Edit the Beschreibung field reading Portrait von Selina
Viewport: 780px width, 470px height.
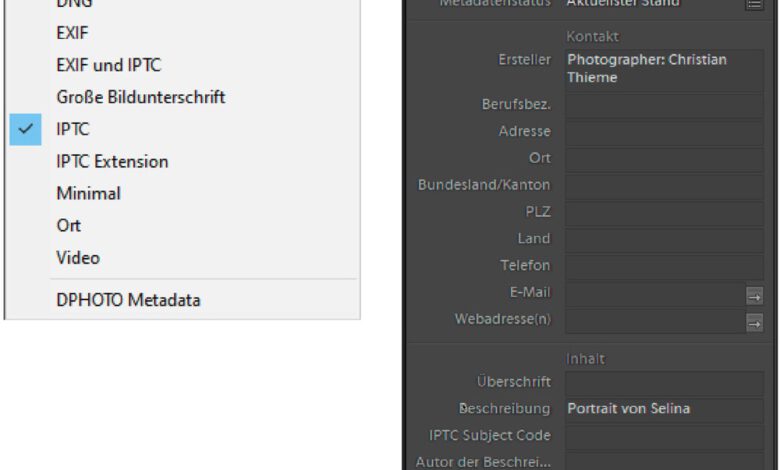point(664,409)
